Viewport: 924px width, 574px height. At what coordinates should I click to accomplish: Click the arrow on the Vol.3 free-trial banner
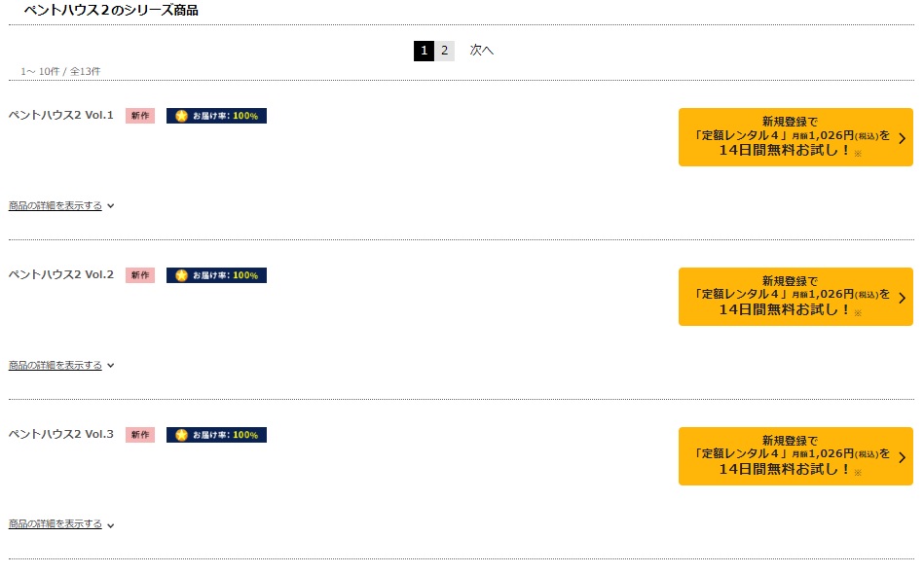[902, 457]
